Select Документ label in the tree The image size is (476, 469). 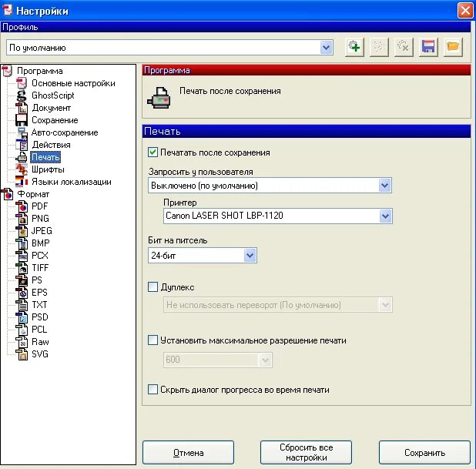tap(52, 108)
